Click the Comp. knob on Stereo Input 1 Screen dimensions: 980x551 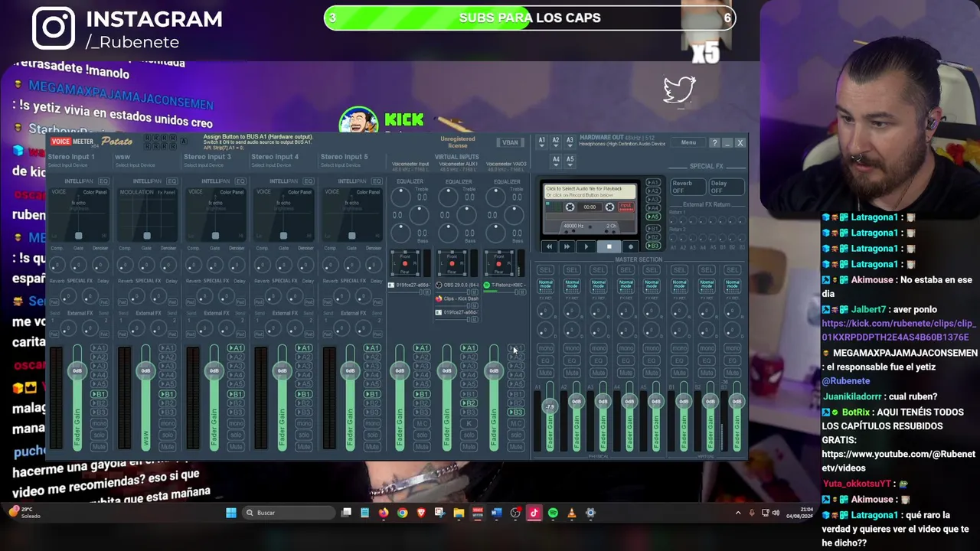coord(57,265)
